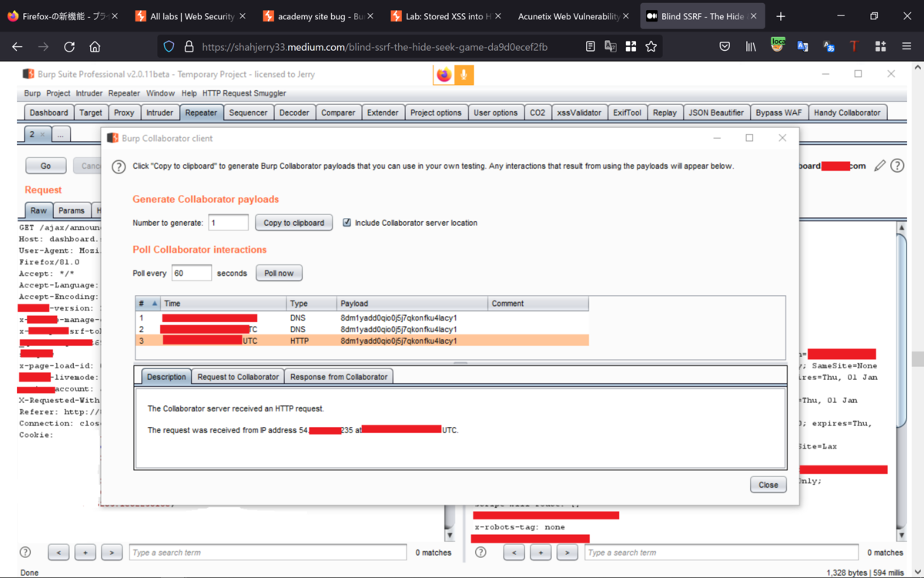This screenshot has height=578, width=924.
Task: Open a new browser tab with plus
Action: pos(781,16)
